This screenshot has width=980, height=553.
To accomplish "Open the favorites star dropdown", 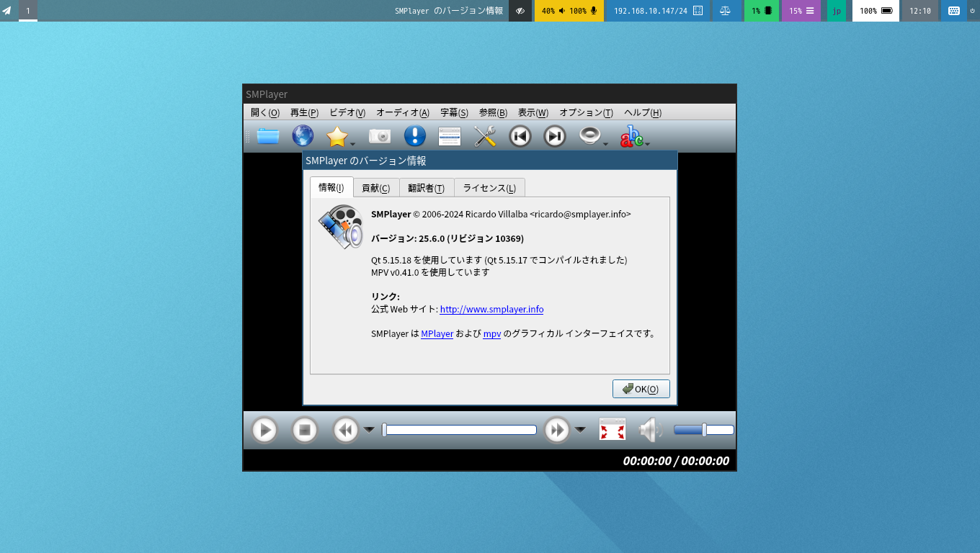I will tap(352, 143).
